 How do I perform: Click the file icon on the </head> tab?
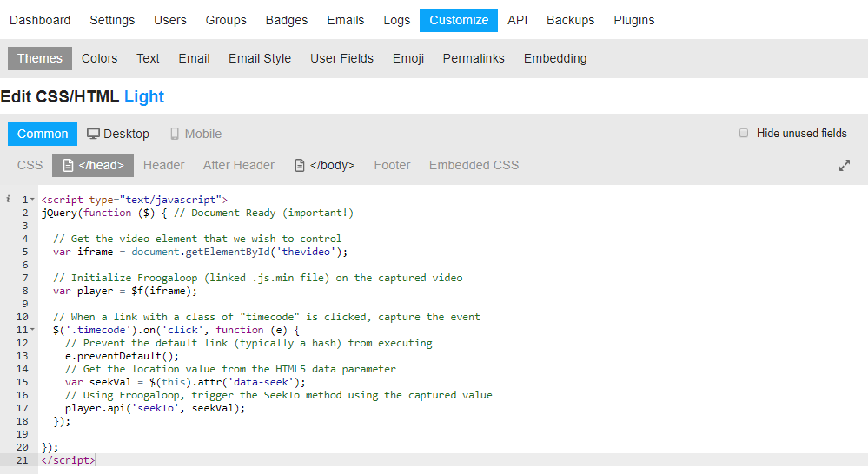[x=68, y=165]
